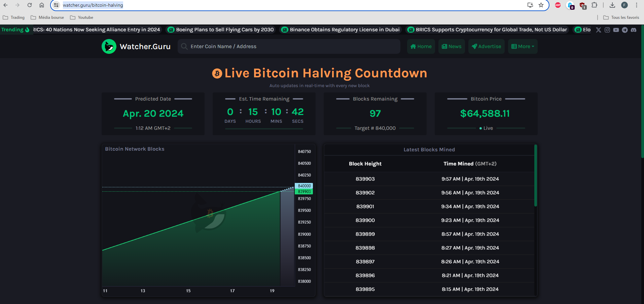Go to the Home nav item

[421, 46]
